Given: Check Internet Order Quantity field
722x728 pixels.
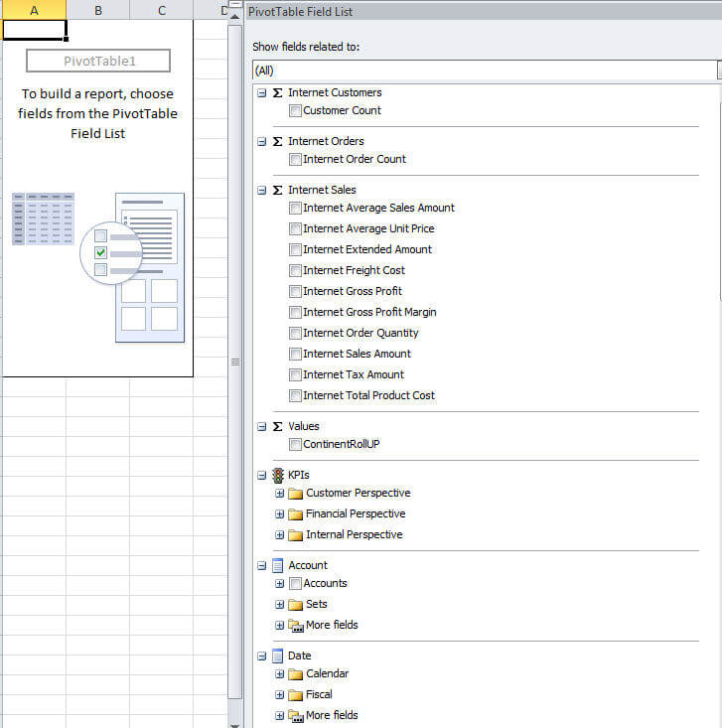Looking at the screenshot, I should pyautogui.click(x=295, y=334).
